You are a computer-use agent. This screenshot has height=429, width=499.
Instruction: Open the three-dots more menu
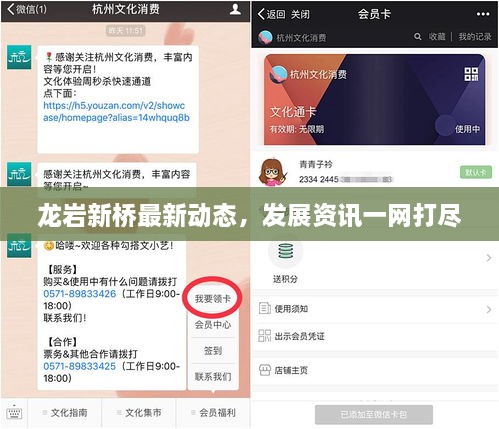[483, 14]
